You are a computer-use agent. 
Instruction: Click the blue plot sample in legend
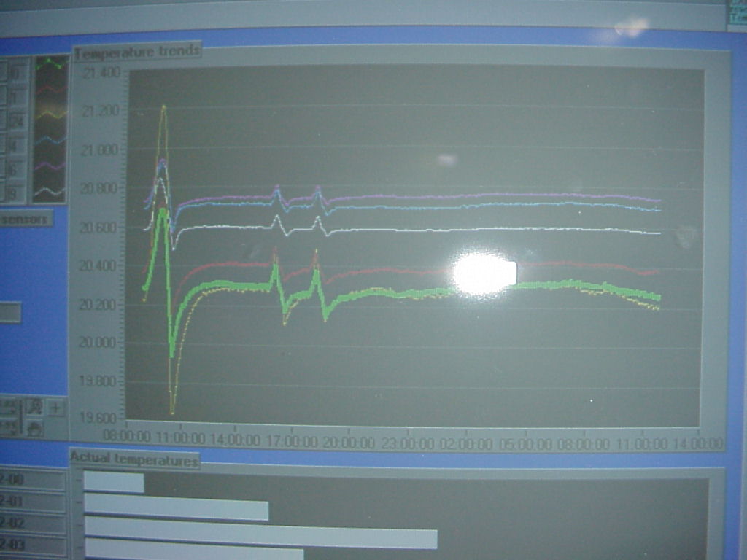(50, 140)
